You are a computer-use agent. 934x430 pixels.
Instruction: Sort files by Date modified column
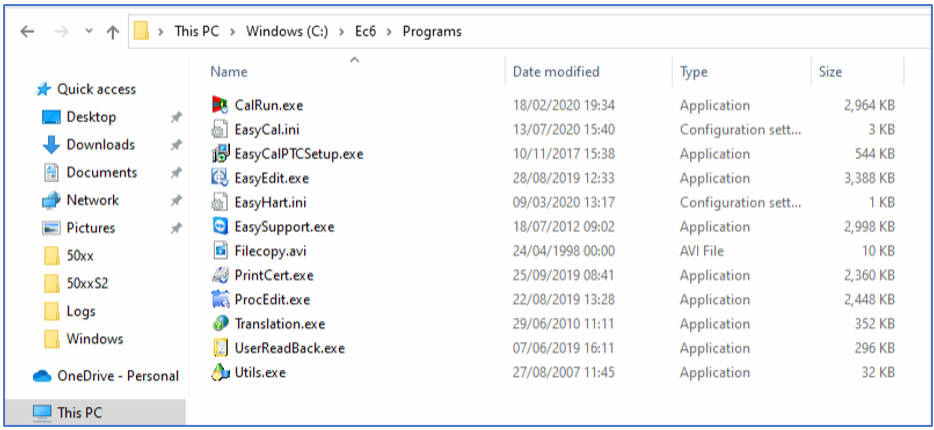click(x=556, y=72)
